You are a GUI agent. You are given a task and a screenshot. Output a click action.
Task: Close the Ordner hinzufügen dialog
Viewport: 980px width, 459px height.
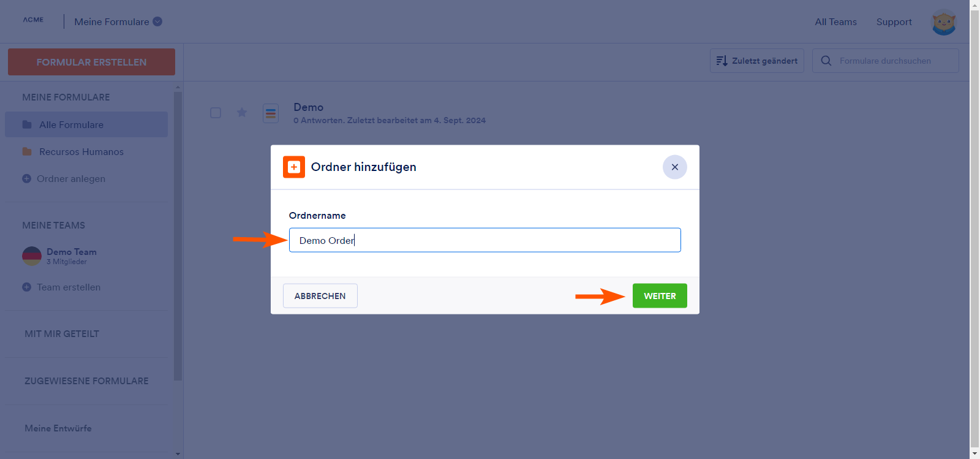tap(675, 167)
